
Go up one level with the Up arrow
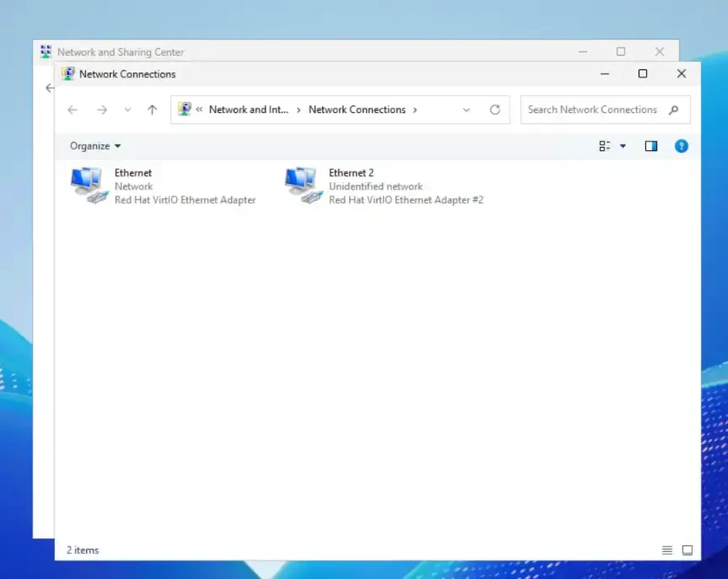coord(152,110)
